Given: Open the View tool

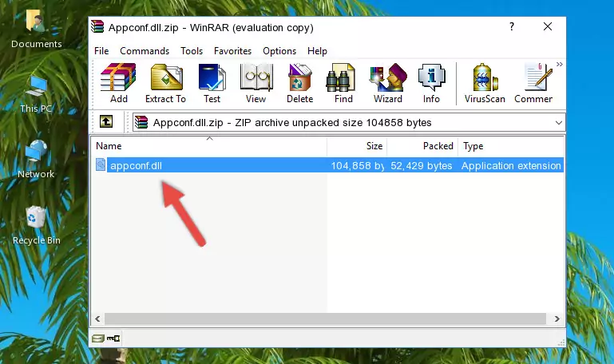Looking at the screenshot, I should (x=256, y=83).
